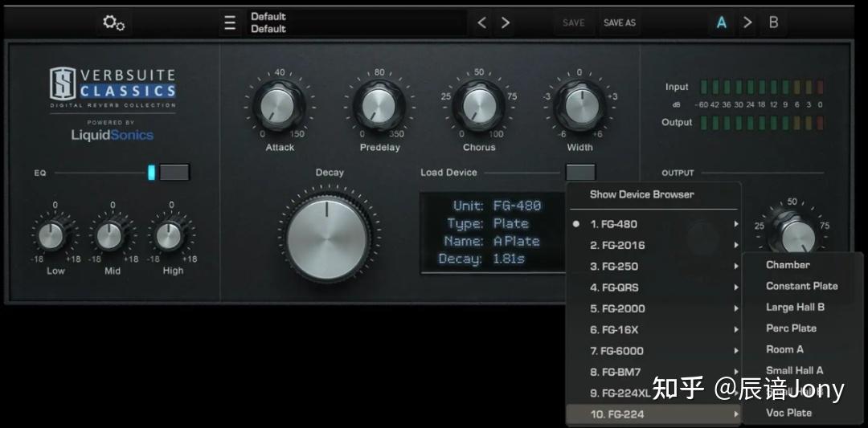Image resolution: width=868 pixels, height=428 pixels.
Task: Switch to preset slot B
Action: [773, 22]
